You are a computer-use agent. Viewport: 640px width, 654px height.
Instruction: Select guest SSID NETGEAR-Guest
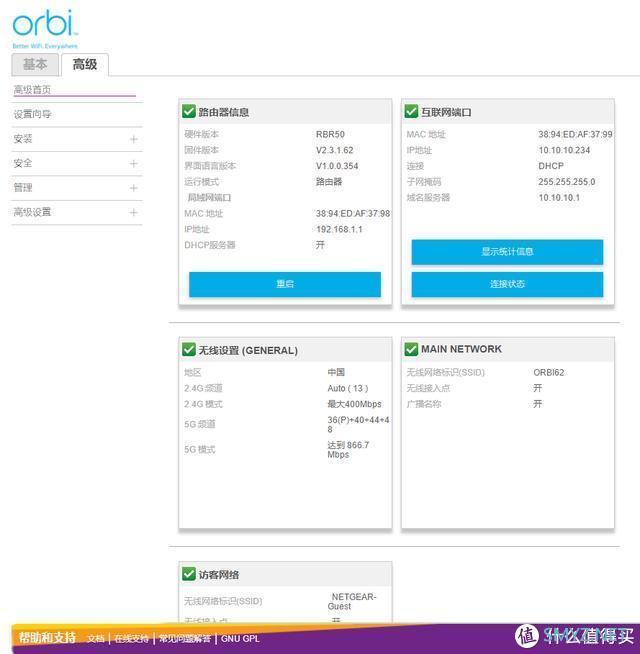pyautogui.click(x=352, y=601)
